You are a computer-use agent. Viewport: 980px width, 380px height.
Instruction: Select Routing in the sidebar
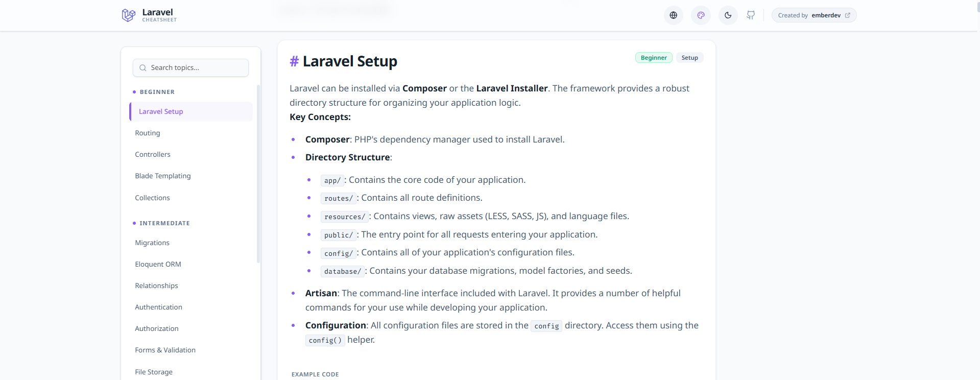tap(148, 133)
